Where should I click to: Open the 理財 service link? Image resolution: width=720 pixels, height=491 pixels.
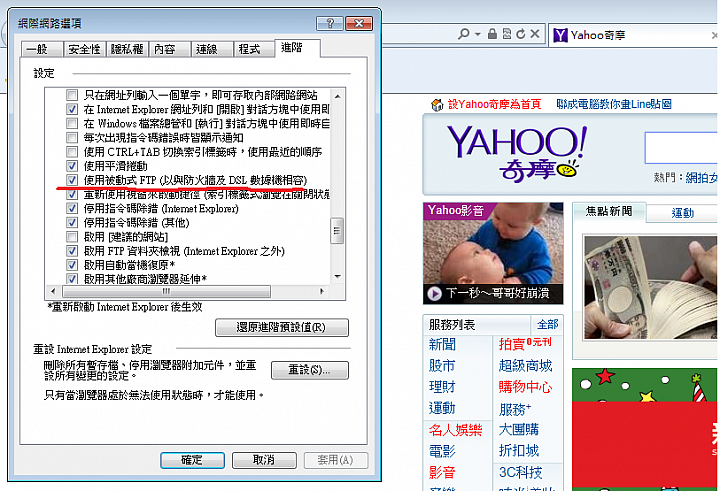pos(442,387)
